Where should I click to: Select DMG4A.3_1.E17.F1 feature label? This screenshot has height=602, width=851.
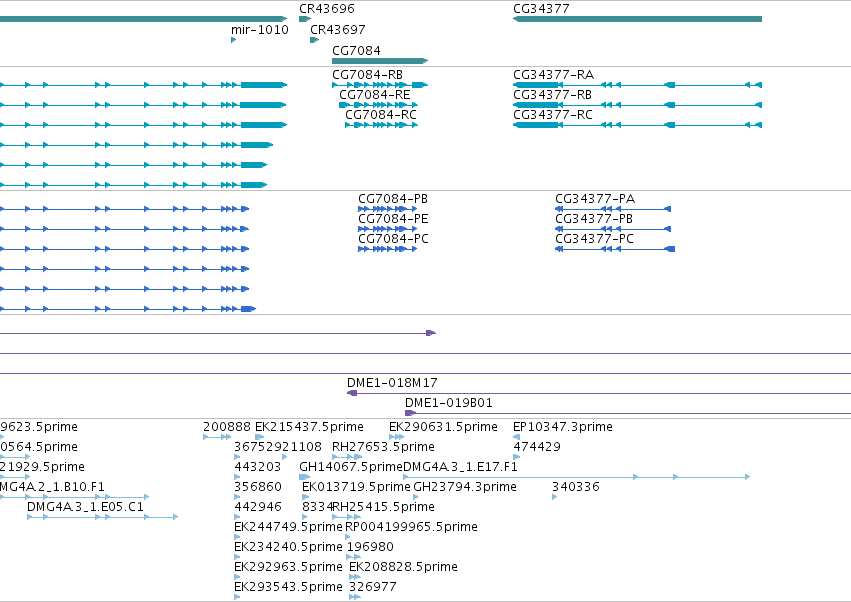(x=460, y=467)
